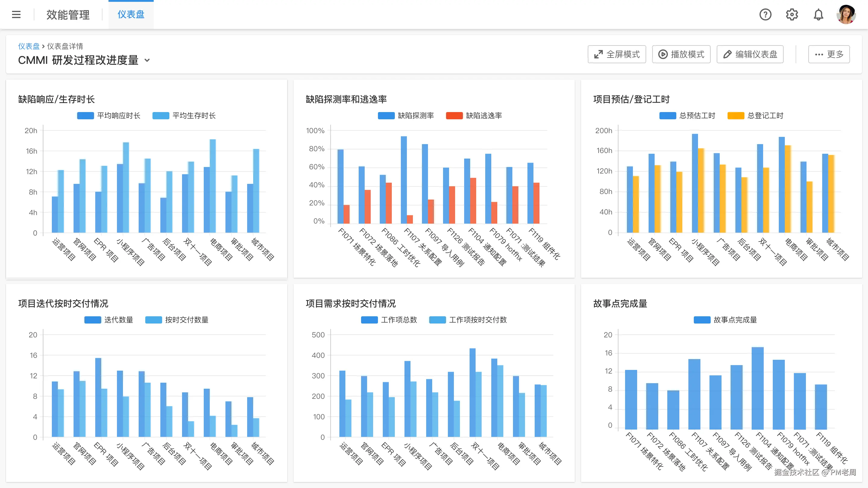Click the user avatar photo

point(846,14)
